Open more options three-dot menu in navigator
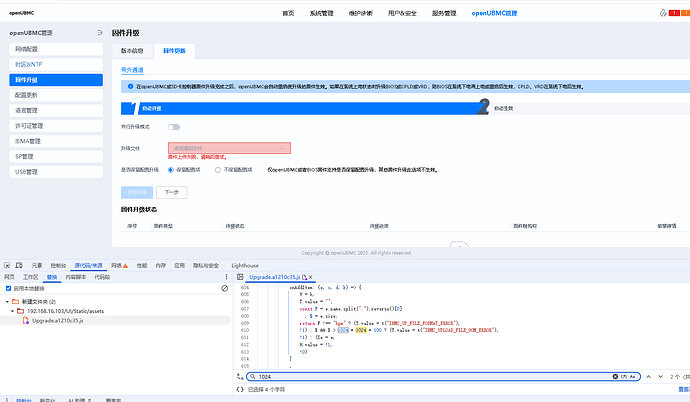Viewport: 690px width, 402px height. click(226, 277)
